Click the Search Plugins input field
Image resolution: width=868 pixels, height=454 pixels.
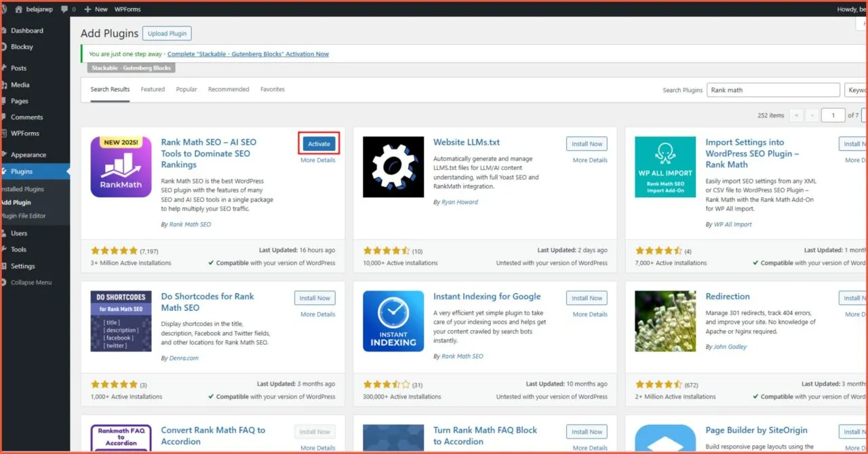[x=773, y=90]
